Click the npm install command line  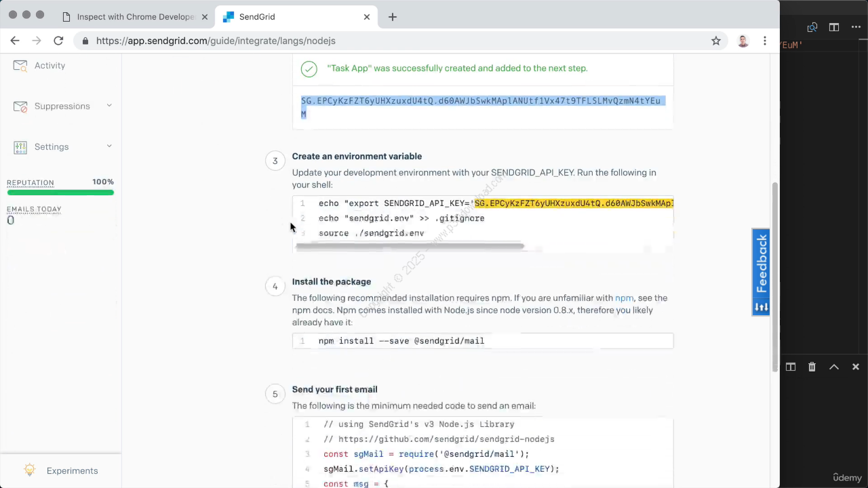pyautogui.click(x=401, y=341)
